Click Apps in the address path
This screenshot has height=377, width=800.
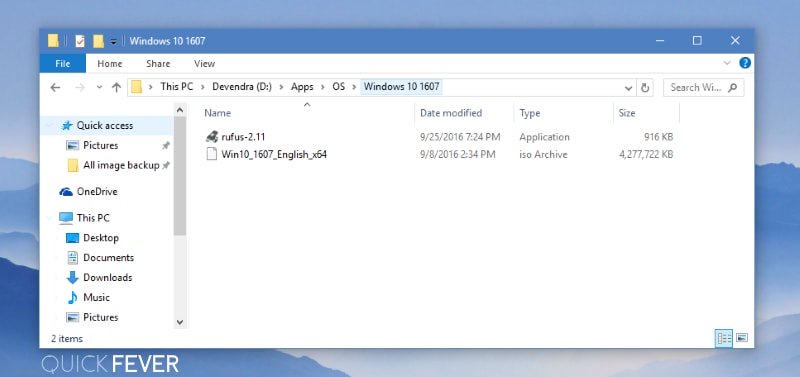click(x=302, y=87)
